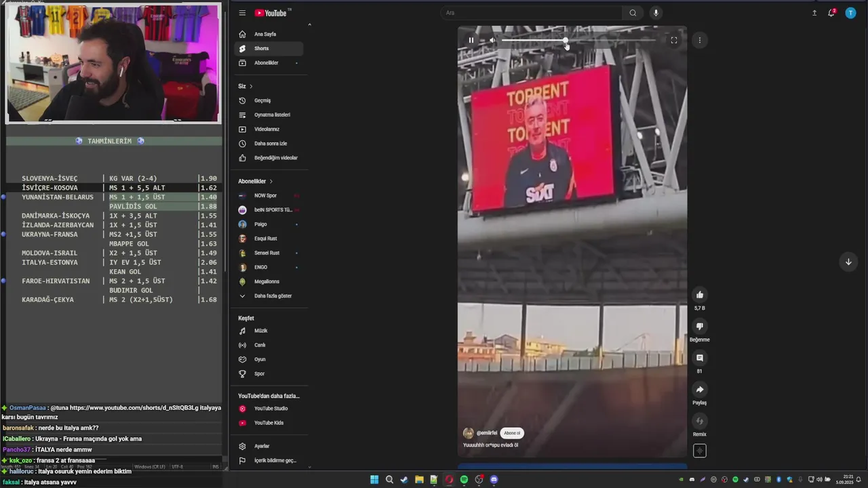Open the YouTube hamburger guide menu
This screenshot has height=488, width=868.
[242, 13]
